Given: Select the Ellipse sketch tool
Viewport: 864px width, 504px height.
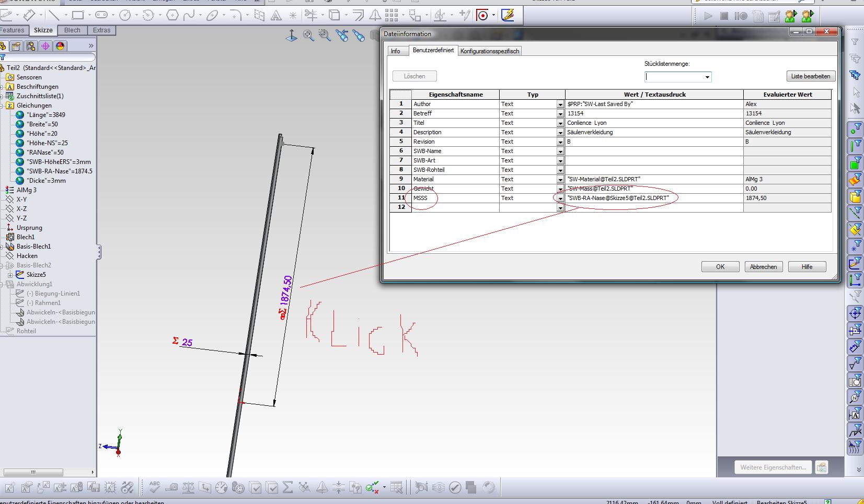Looking at the screenshot, I should pos(212,15).
